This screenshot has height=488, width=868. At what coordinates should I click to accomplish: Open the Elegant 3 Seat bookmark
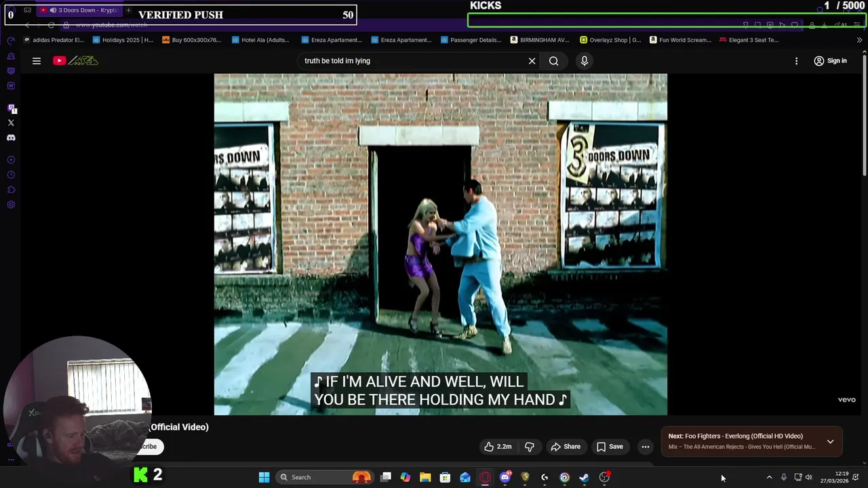pos(749,40)
